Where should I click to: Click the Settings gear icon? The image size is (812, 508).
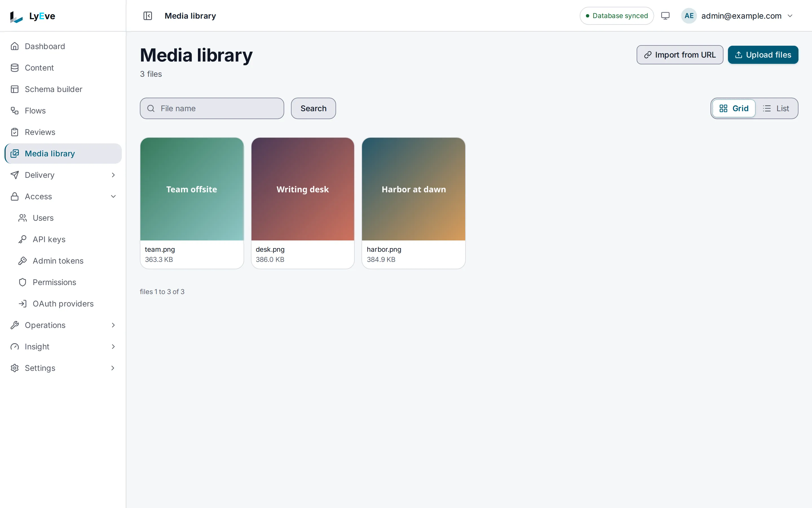click(14, 368)
